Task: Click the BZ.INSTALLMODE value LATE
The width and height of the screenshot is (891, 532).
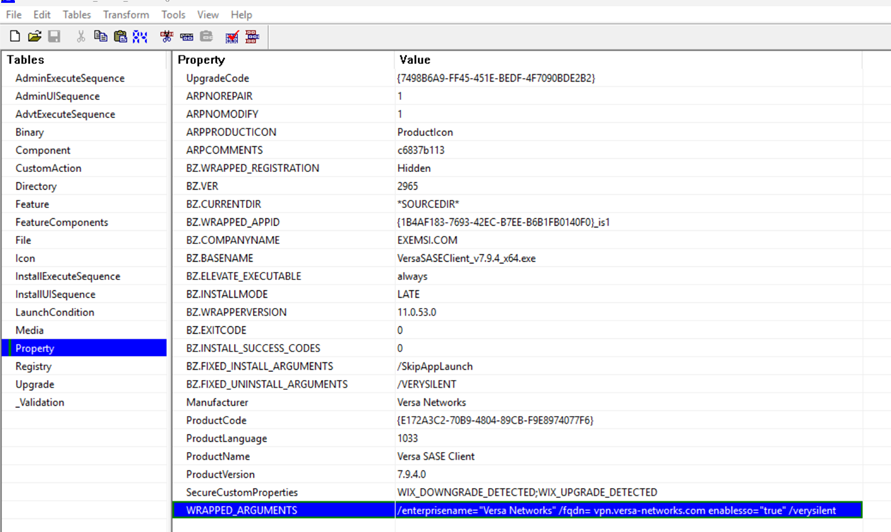Action: (x=409, y=294)
